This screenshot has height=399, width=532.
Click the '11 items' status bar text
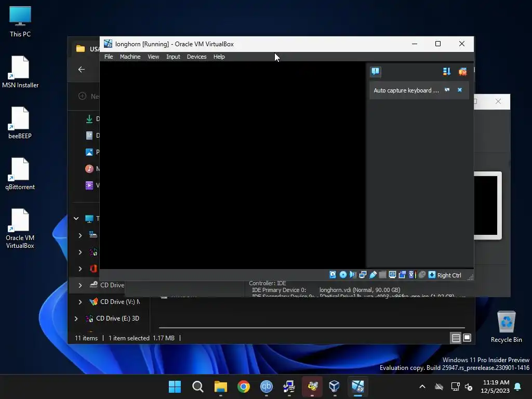tap(86, 338)
